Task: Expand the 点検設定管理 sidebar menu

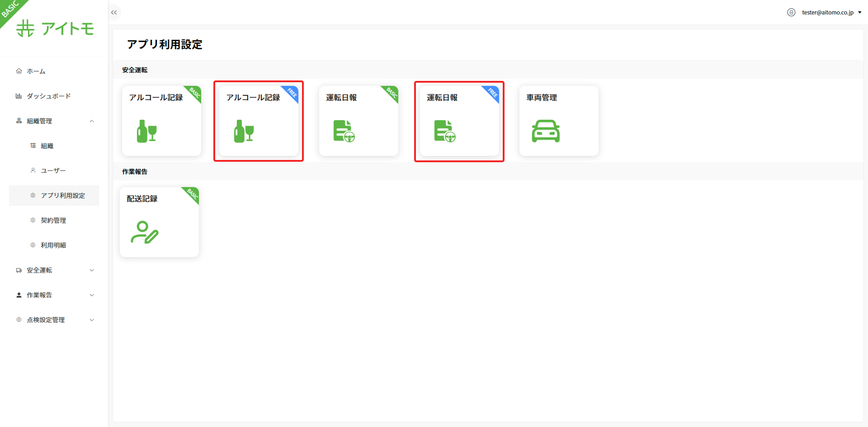Action: [92, 320]
